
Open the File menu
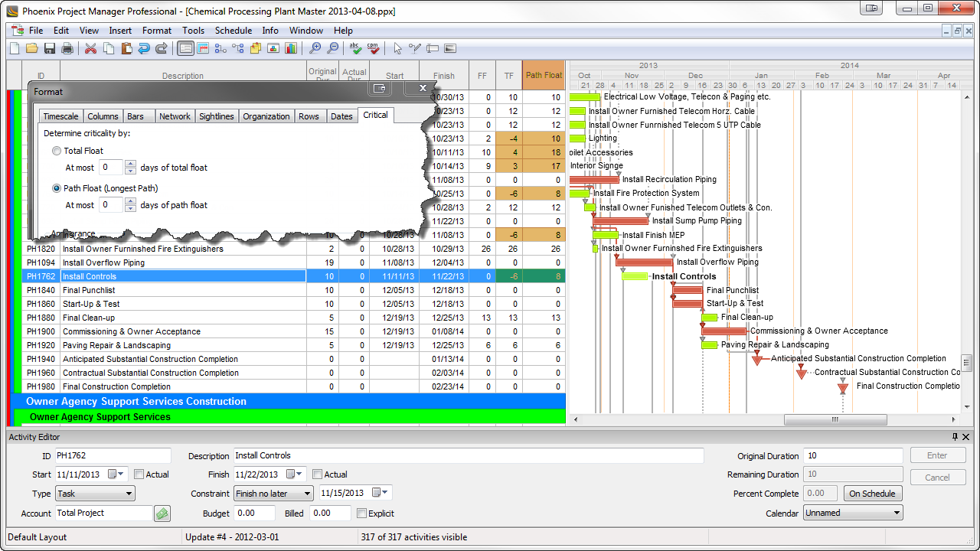pos(36,31)
